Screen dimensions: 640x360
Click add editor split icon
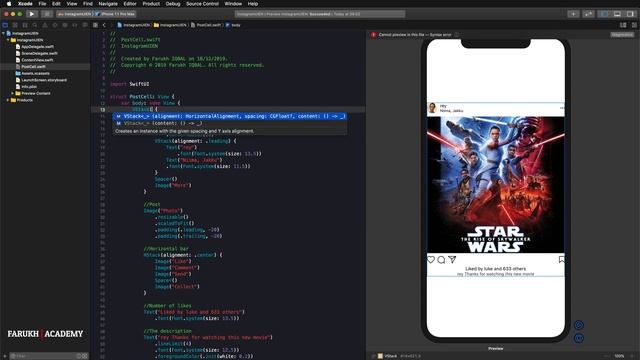point(634,25)
